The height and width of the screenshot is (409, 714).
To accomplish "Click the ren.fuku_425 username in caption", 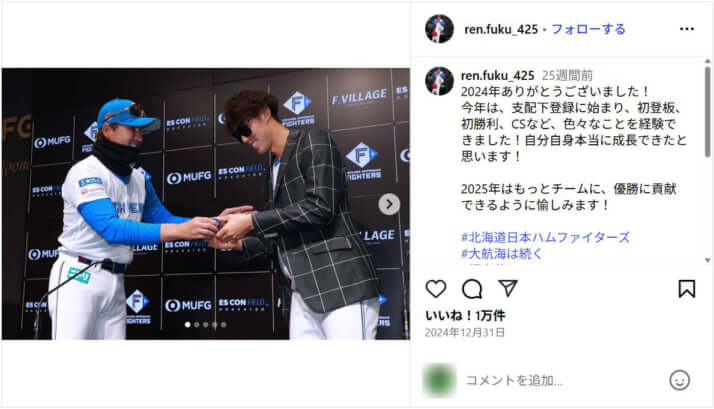I will (x=497, y=76).
